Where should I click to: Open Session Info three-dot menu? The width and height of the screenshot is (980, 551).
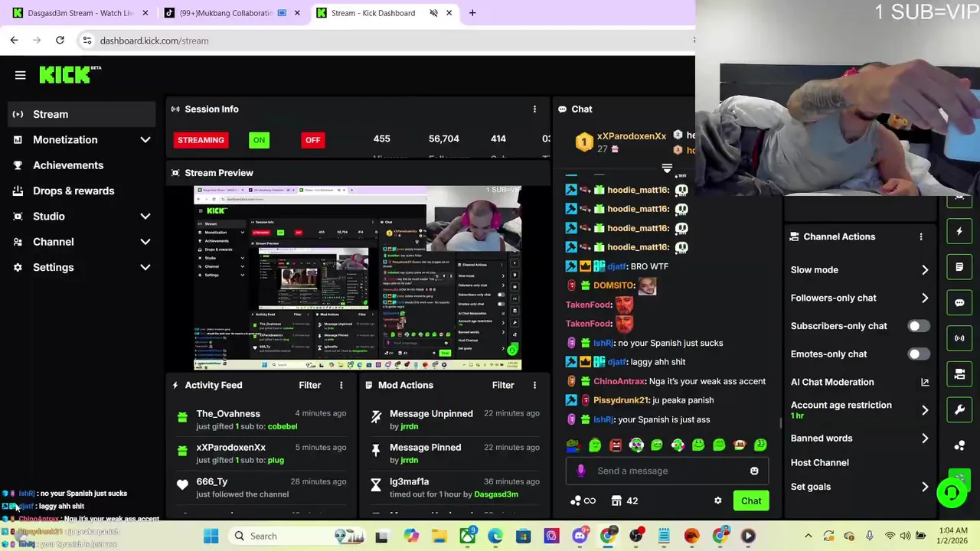[x=534, y=109]
